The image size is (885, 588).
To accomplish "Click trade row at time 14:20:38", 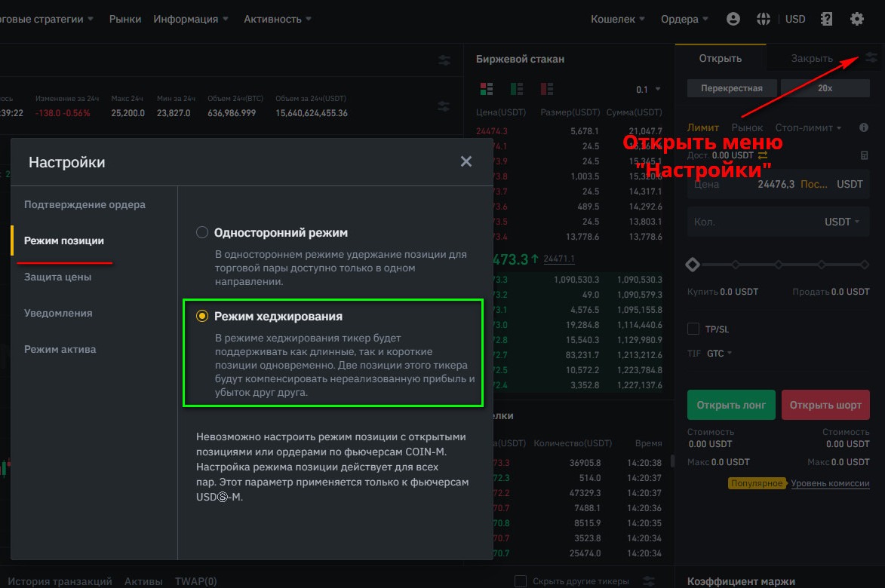I will (x=577, y=462).
